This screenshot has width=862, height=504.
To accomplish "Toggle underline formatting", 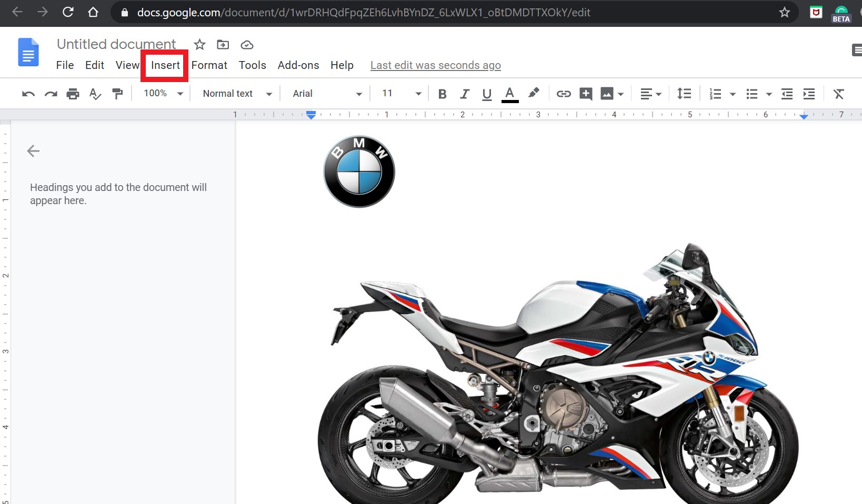I will coord(487,94).
